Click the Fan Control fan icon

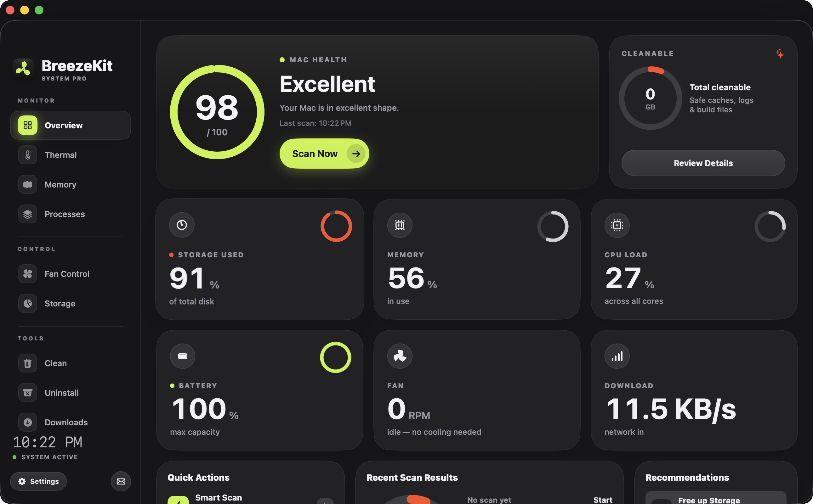pyautogui.click(x=28, y=274)
